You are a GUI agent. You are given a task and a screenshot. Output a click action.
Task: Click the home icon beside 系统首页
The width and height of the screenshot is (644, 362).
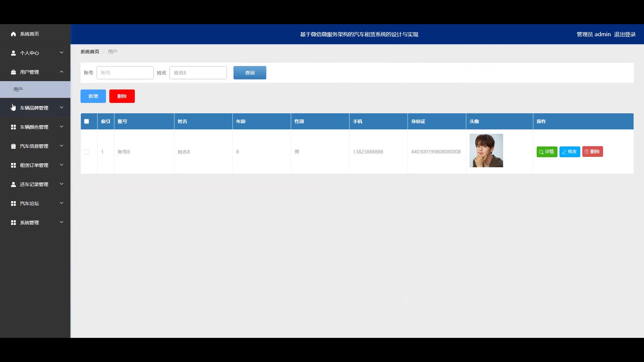(13, 34)
